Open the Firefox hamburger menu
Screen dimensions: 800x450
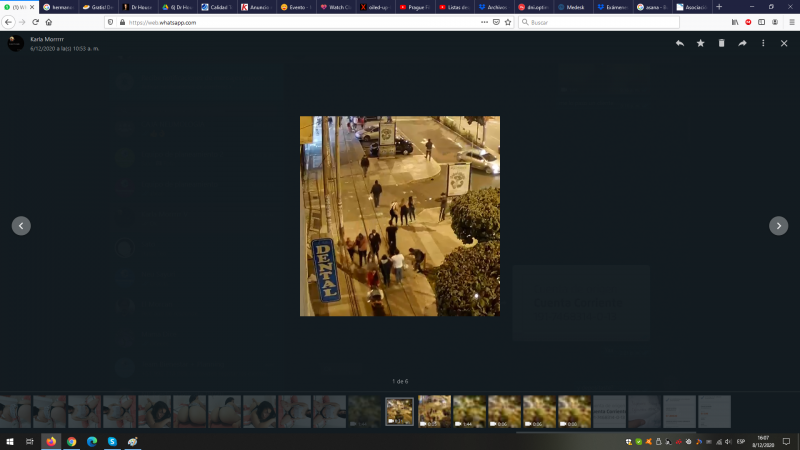tap(789, 22)
